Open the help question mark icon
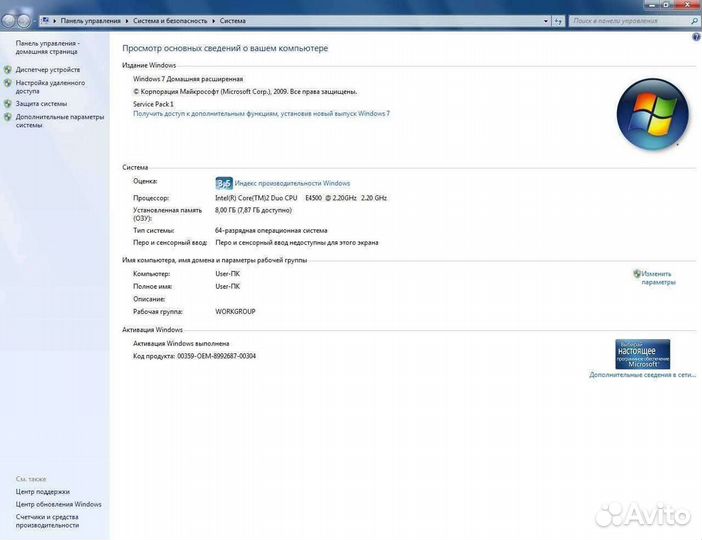This screenshot has width=702, height=540. click(x=696, y=38)
